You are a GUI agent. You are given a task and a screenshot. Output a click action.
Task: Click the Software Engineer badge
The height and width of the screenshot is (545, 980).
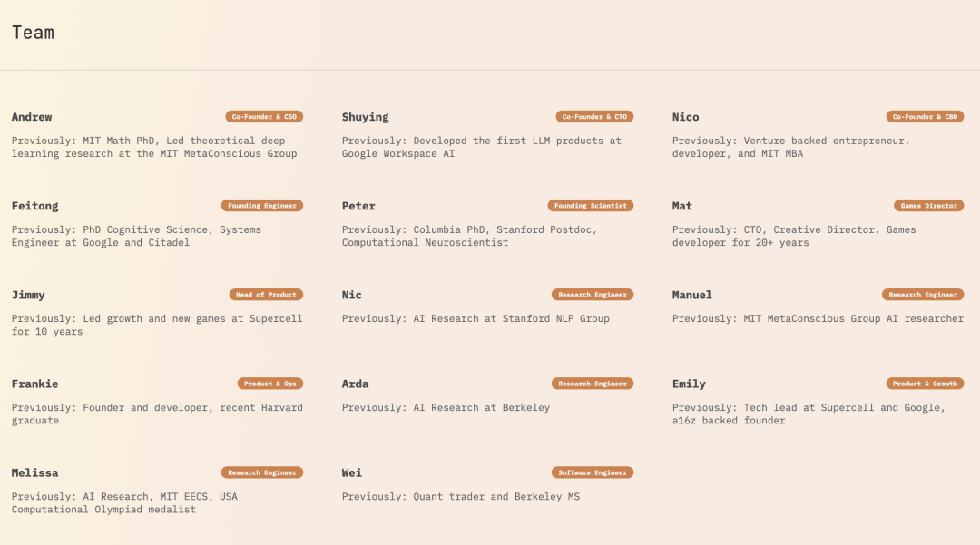[593, 472]
